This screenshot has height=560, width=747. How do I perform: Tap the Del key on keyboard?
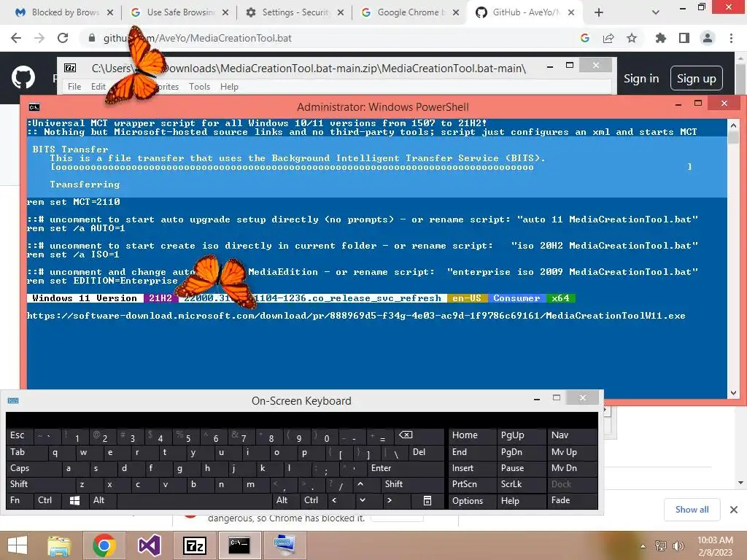pyautogui.click(x=426, y=452)
